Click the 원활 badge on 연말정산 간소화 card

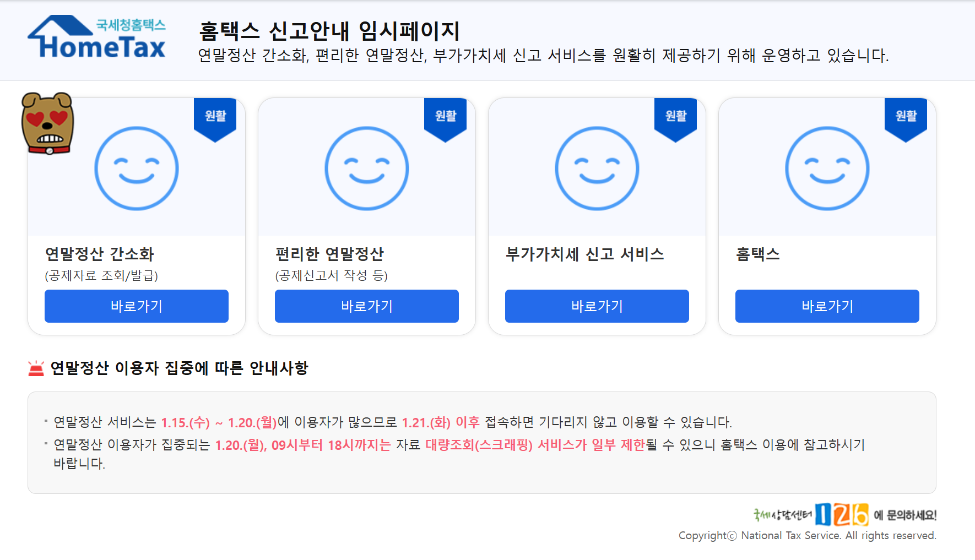click(x=215, y=119)
